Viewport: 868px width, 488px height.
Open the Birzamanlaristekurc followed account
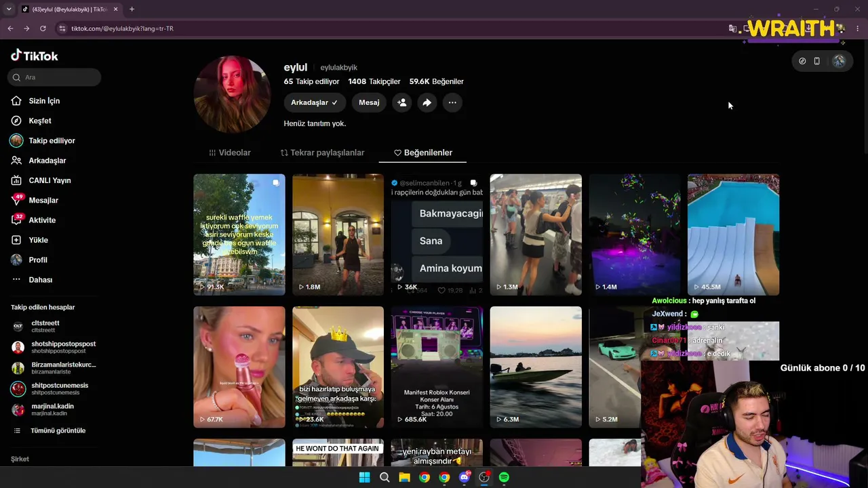tap(54, 368)
